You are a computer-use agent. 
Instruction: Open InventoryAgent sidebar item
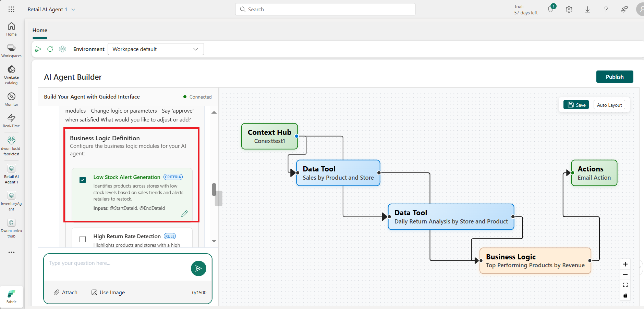[x=11, y=201]
